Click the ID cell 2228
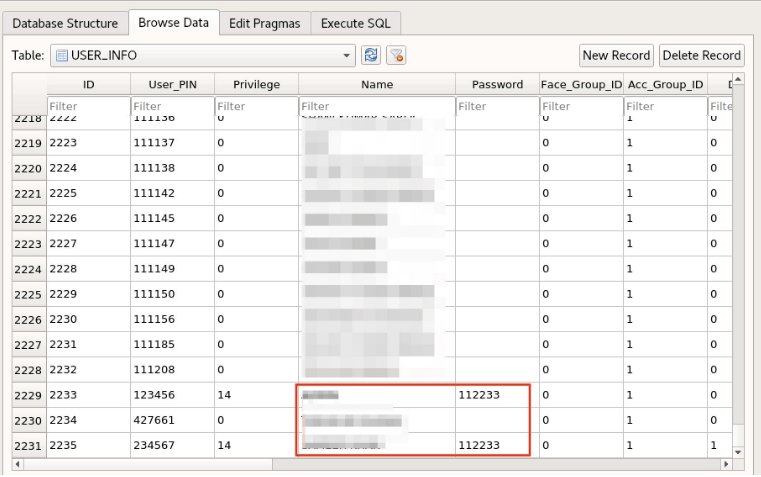This screenshot has height=477, width=761. point(88,269)
